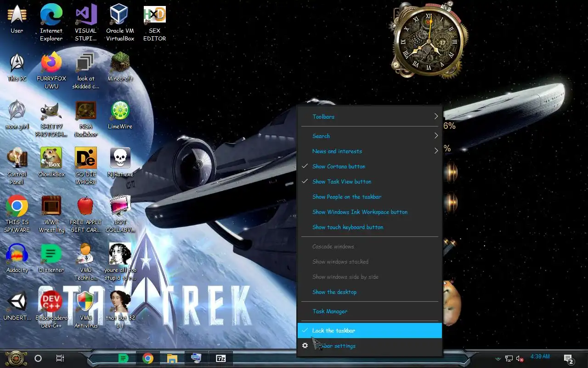The height and width of the screenshot is (368, 588).
Task: Select the youre all too stupid icon
Action: click(x=120, y=262)
